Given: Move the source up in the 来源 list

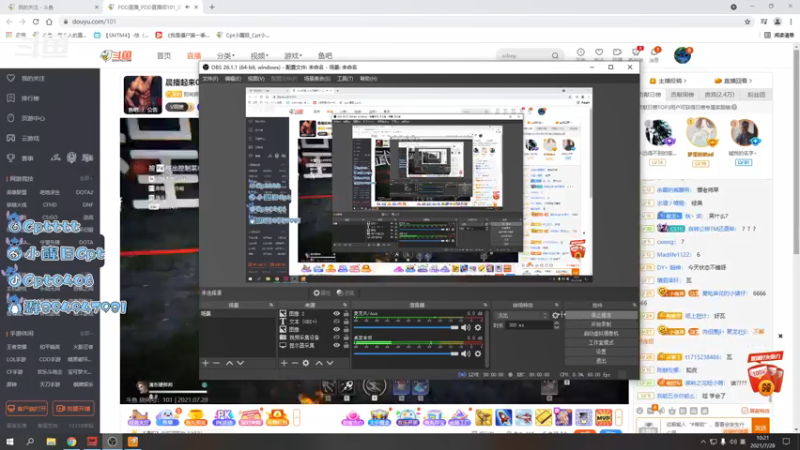Looking at the screenshot, I should click(319, 363).
